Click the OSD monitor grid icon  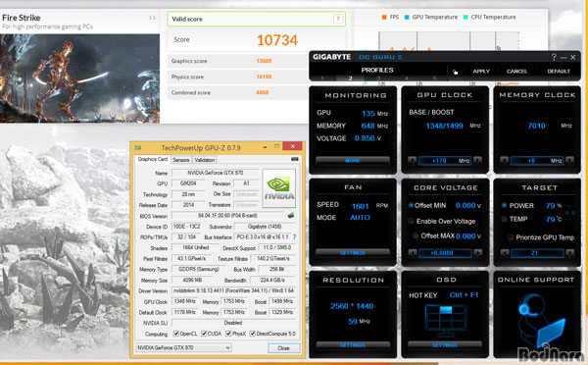[446, 320]
